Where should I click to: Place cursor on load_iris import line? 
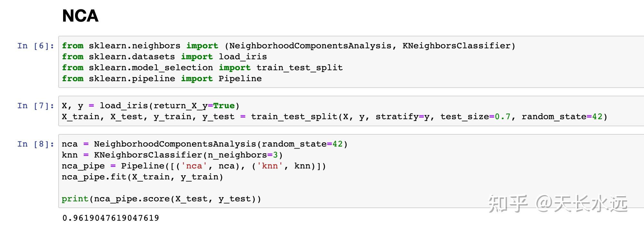click(164, 57)
